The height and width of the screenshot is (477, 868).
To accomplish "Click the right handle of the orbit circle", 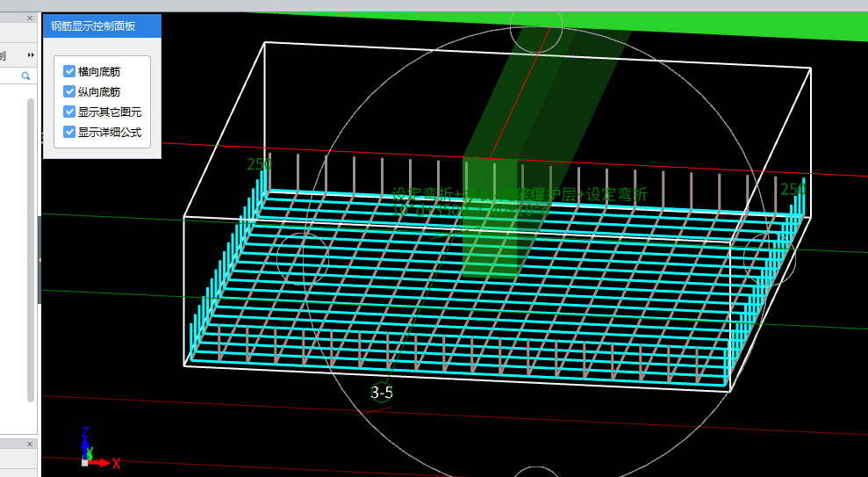I will point(770,259).
